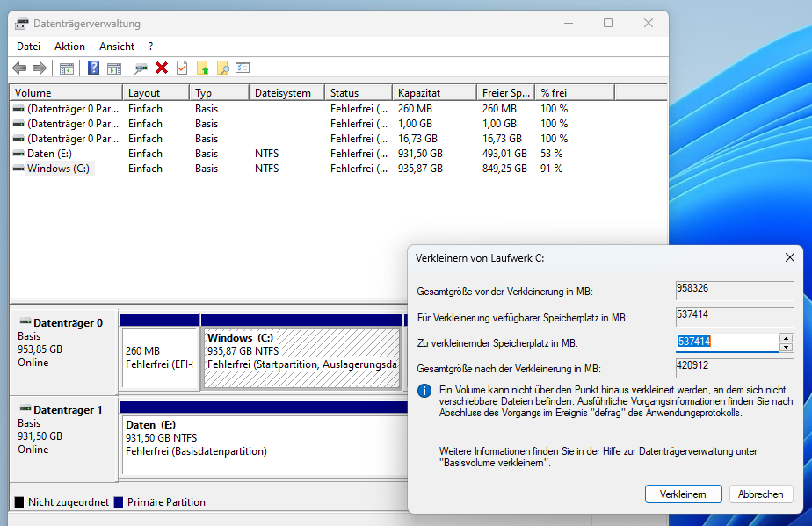Click the 16,73 GB capacity cell
The width and height of the screenshot is (812, 526).
tap(417, 139)
